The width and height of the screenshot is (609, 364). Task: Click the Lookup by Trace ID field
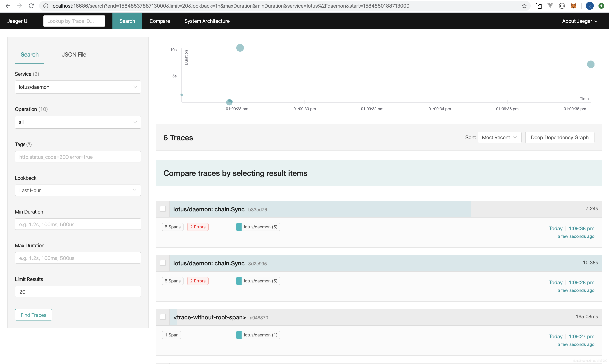click(74, 21)
